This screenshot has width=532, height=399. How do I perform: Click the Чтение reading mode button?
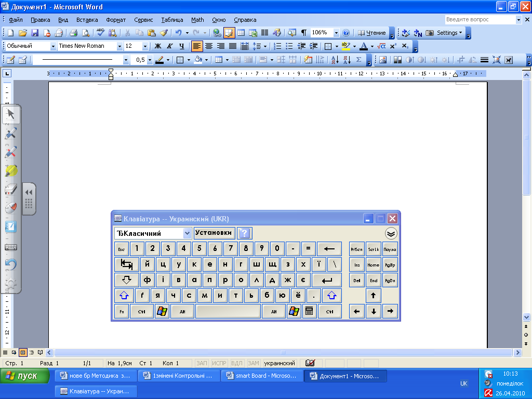click(372, 33)
